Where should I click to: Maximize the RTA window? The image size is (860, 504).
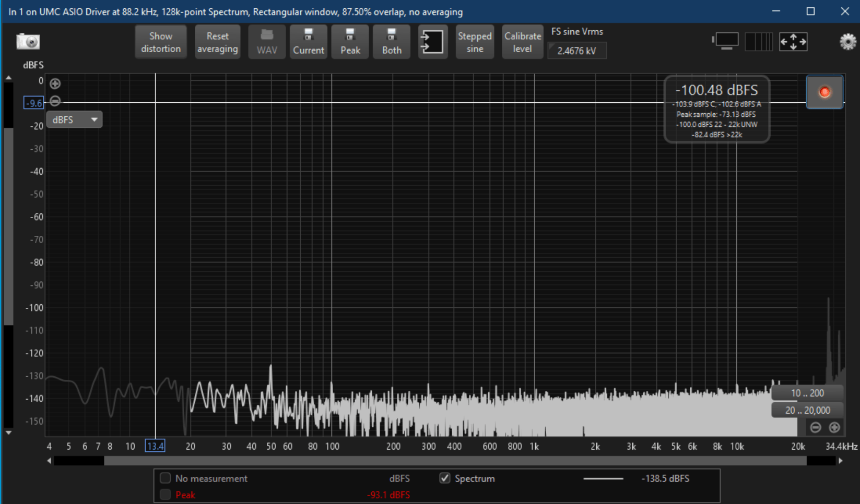[810, 11]
